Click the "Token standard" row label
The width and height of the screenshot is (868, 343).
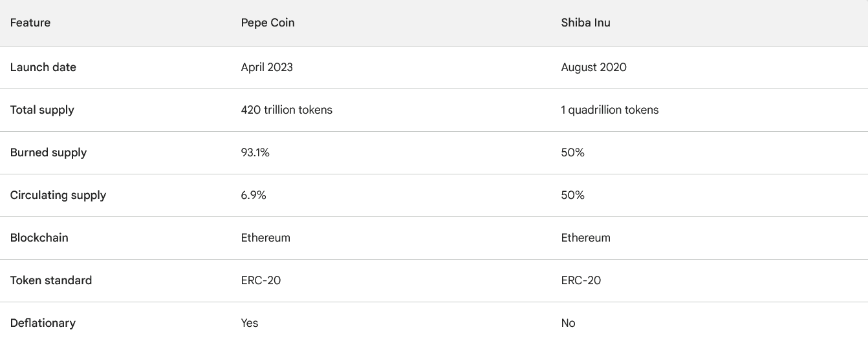51,280
